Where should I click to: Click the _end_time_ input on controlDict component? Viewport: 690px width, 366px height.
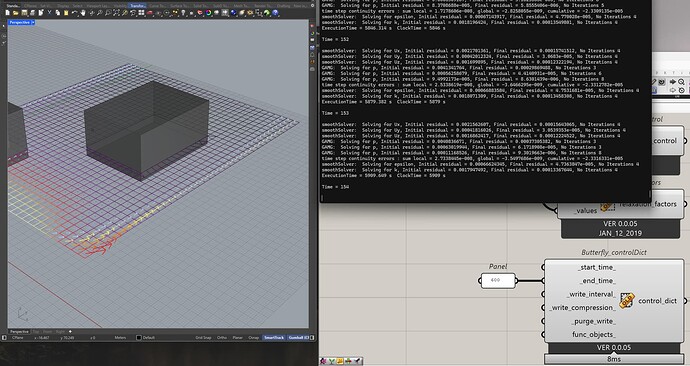coord(598,281)
